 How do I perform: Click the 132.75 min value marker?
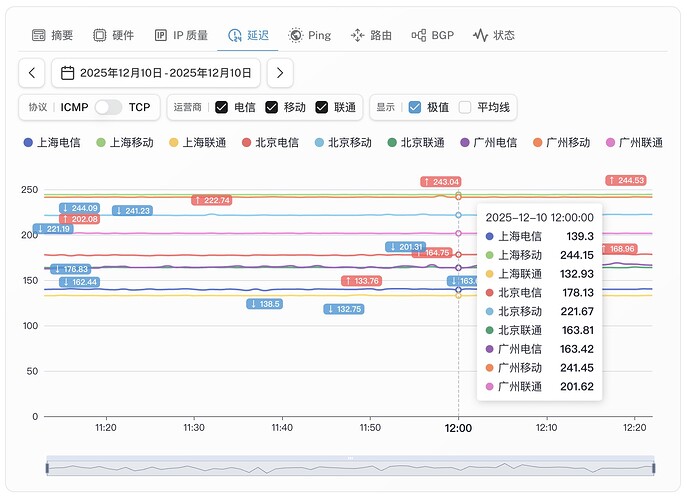tap(344, 309)
